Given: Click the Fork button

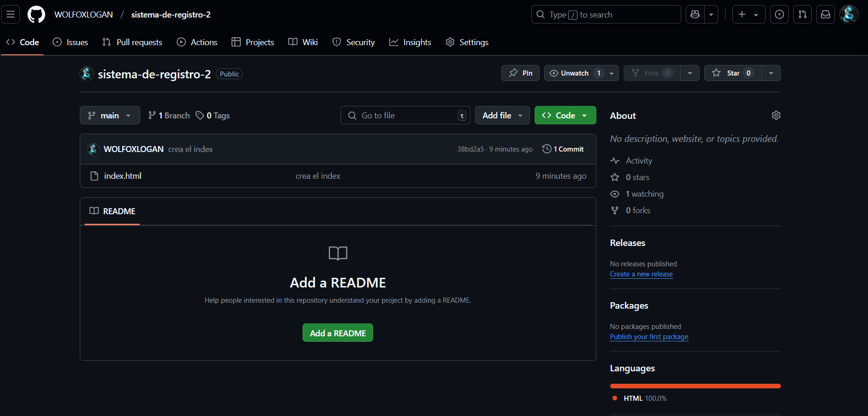Looking at the screenshot, I should (x=652, y=73).
